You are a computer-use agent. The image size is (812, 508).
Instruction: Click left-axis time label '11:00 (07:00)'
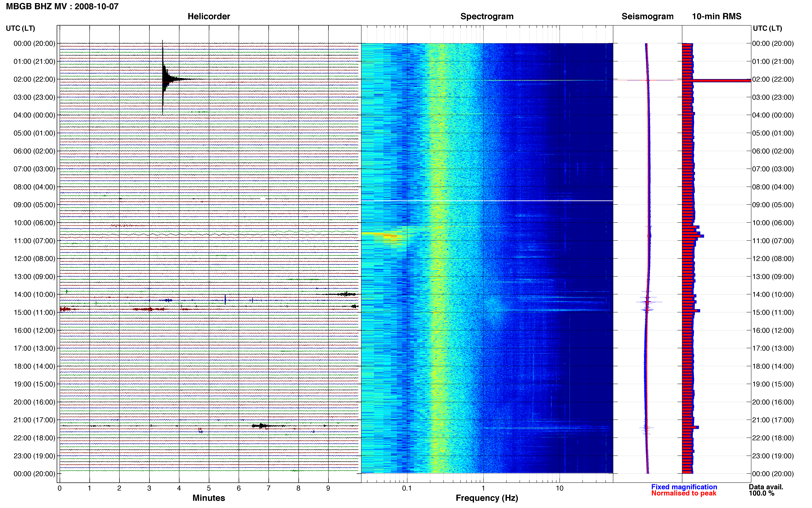pyautogui.click(x=34, y=241)
